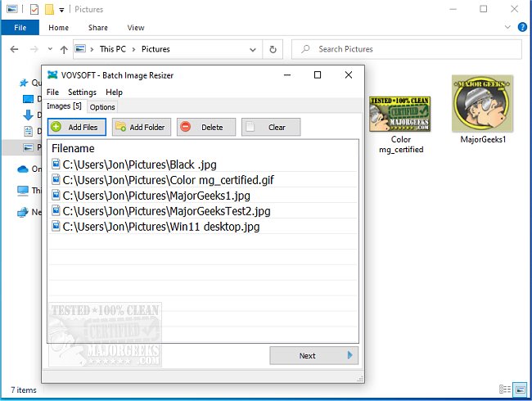Select the Color mg_certified.gif row

tap(203, 180)
